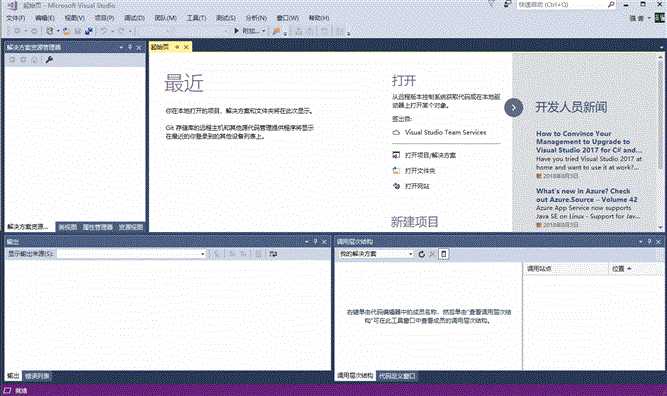Click 打开网站 link
Viewport: 667px width, 396px height.
point(417,186)
